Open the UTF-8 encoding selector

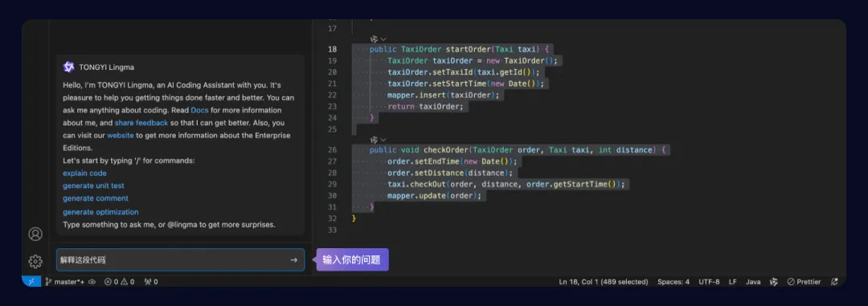pyautogui.click(x=709, y=282)
